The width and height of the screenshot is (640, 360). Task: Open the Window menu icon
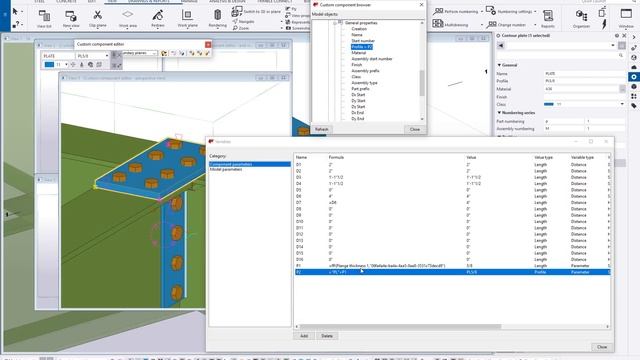626,18
